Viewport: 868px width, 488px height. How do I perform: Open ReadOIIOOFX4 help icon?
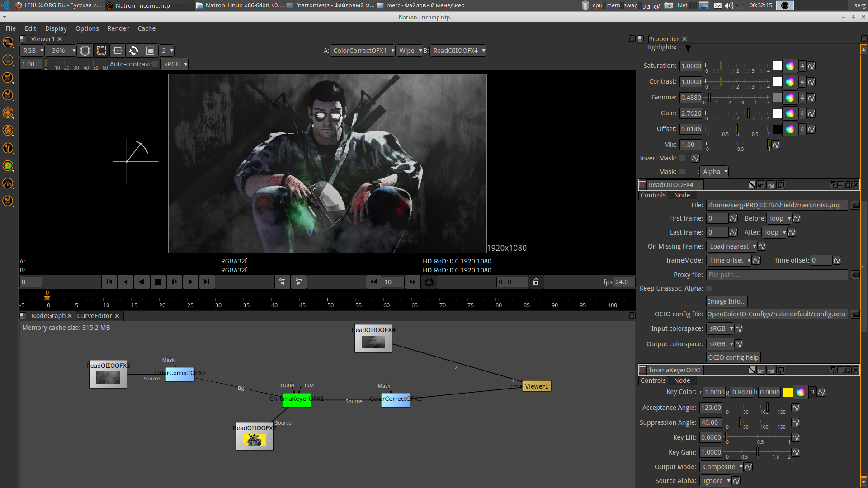tap(833, 185)
